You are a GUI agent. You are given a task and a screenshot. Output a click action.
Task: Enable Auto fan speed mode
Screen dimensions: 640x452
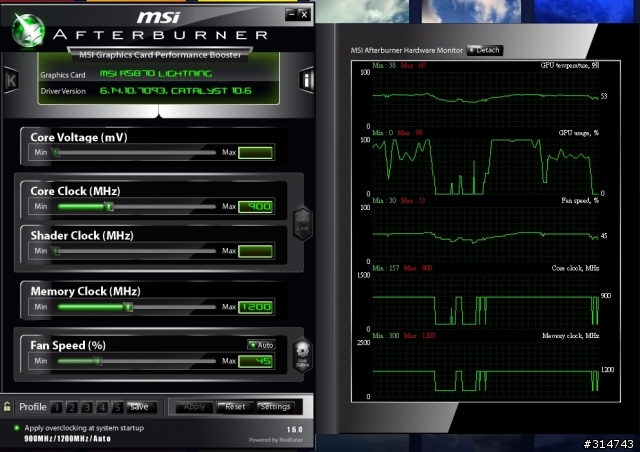pos(262,345)
